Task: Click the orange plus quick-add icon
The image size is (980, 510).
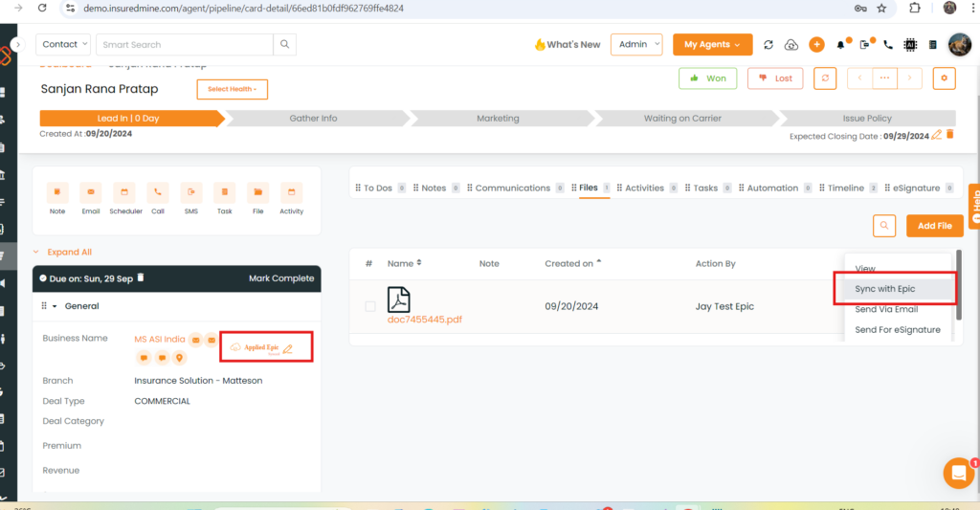Action: [x=816, y=44]
